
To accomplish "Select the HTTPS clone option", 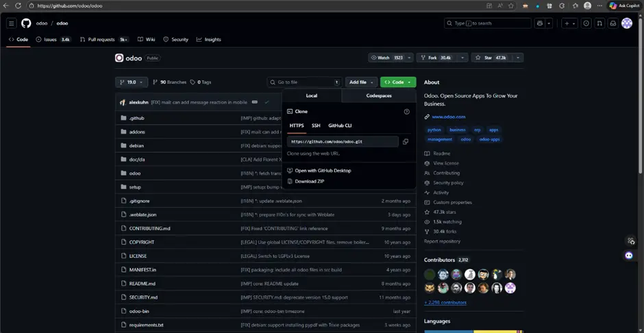I will click(x=297, y=125).
